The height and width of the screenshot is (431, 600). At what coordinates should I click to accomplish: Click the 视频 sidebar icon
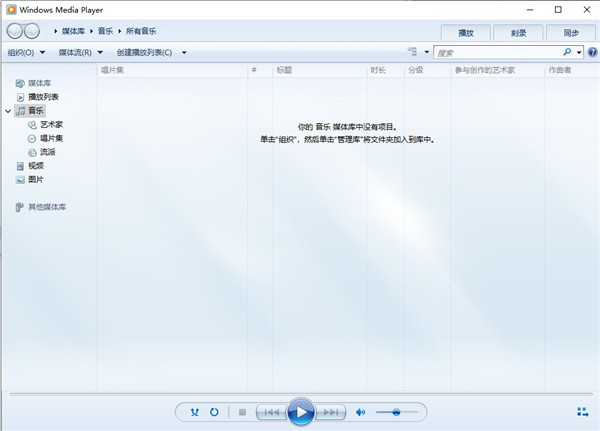pos(20,166)
